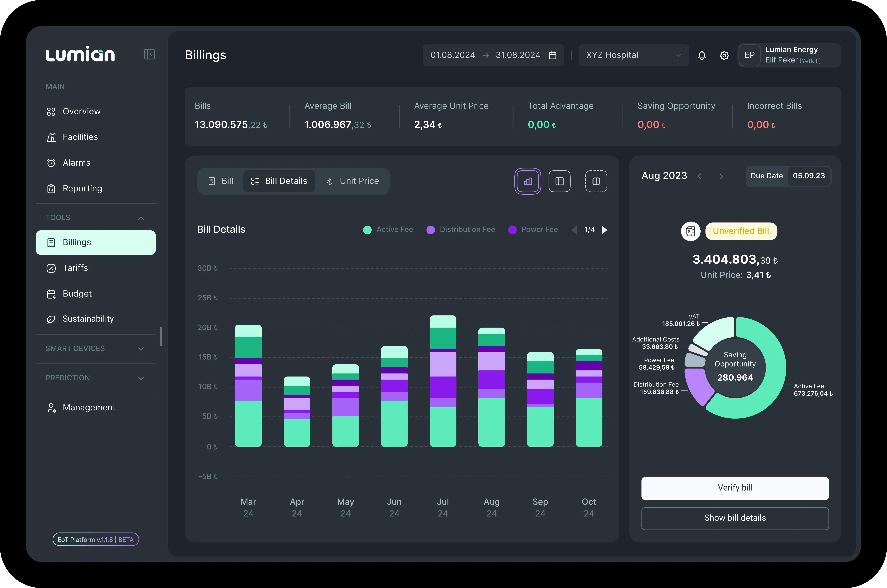Viewport: 887px width, 588px height.
Task: Open the notifications bell
Action: (x=702, y=56)
